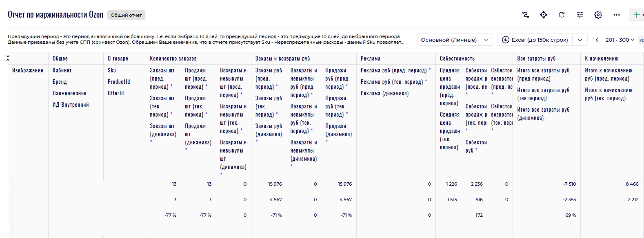644x238 pixels.
Task: Click the route/connection icon in top toolbar
Action: [525, 15]
